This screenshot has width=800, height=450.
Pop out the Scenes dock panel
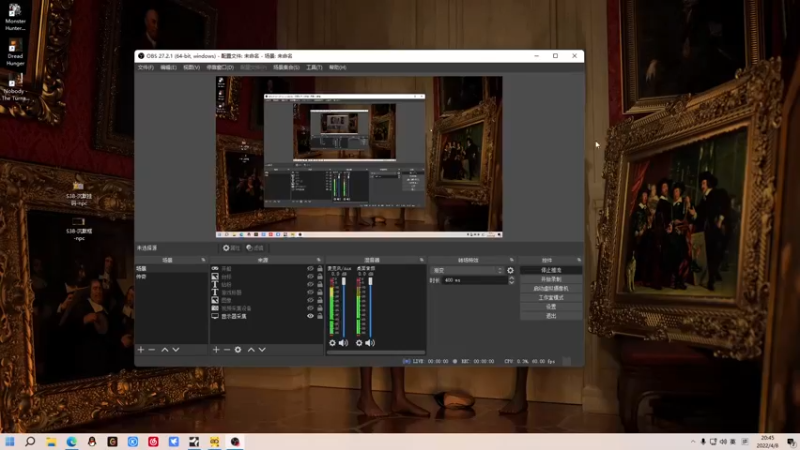point(203,260)
